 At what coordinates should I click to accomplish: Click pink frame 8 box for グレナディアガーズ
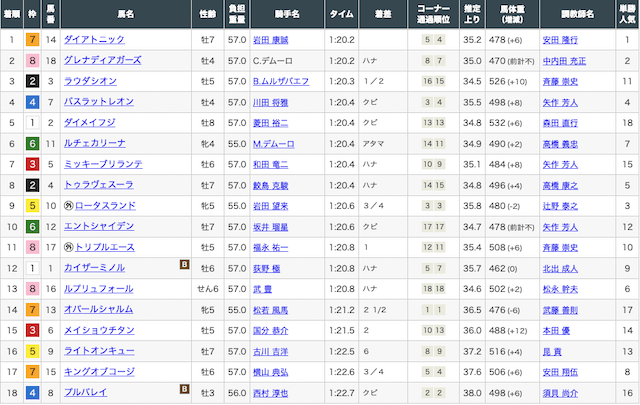pyautogui.click(x=32, y=60)
